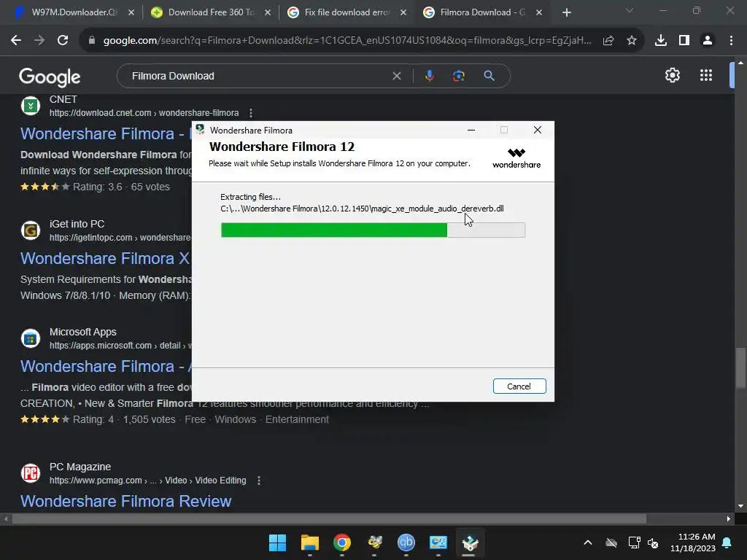Click the installer progress bar

click(373, 230)
